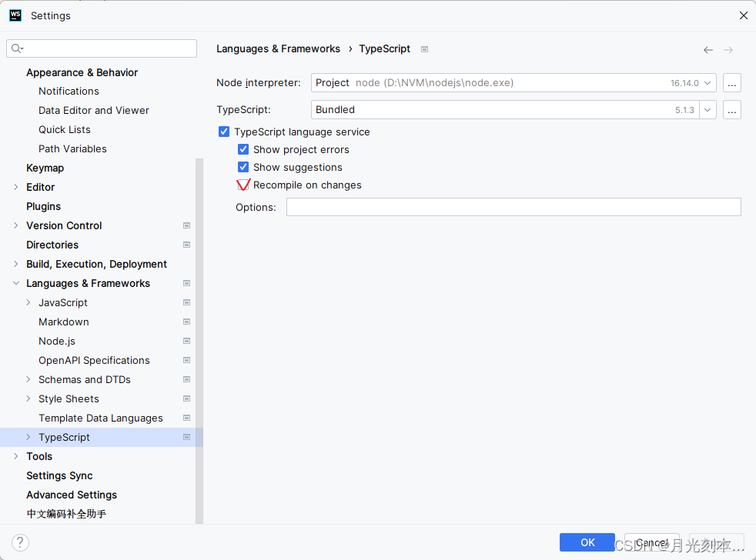Viewport: 756px width, 560px height.
Task: Uncheck Show project errors
Action: 243,149
